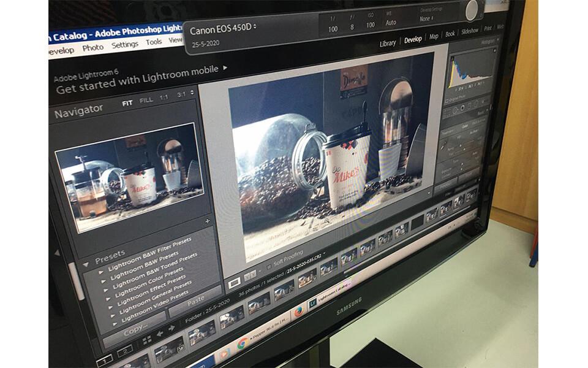This screenshot has width=588, height=368.
Task: Open Google Chrome from the taskbar
Action: tap(243, 343)
